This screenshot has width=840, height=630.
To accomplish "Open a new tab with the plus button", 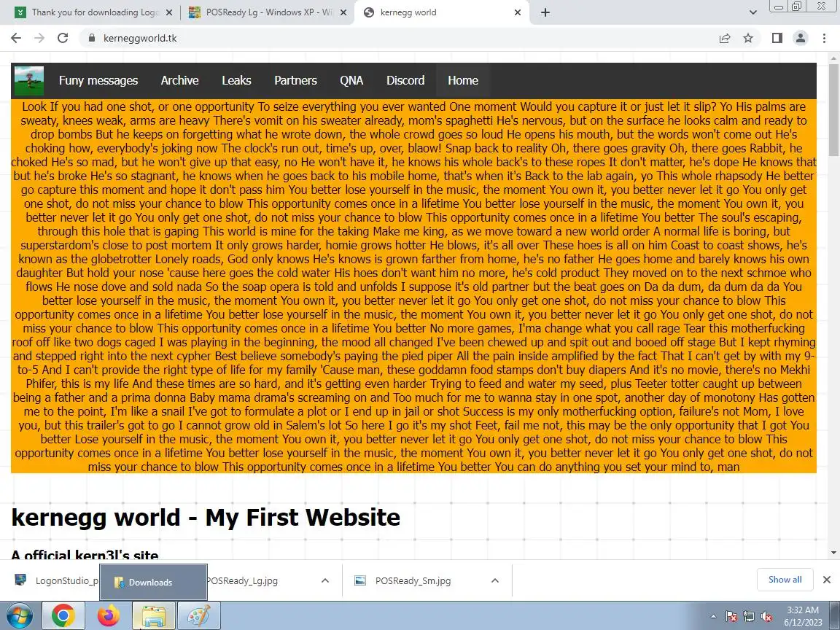I will 545,12.
